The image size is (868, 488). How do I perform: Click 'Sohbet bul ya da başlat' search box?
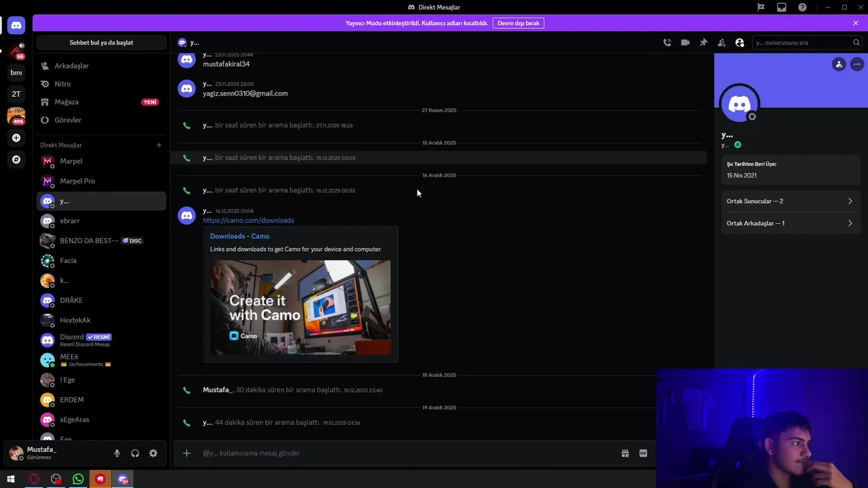pos(101,43)
